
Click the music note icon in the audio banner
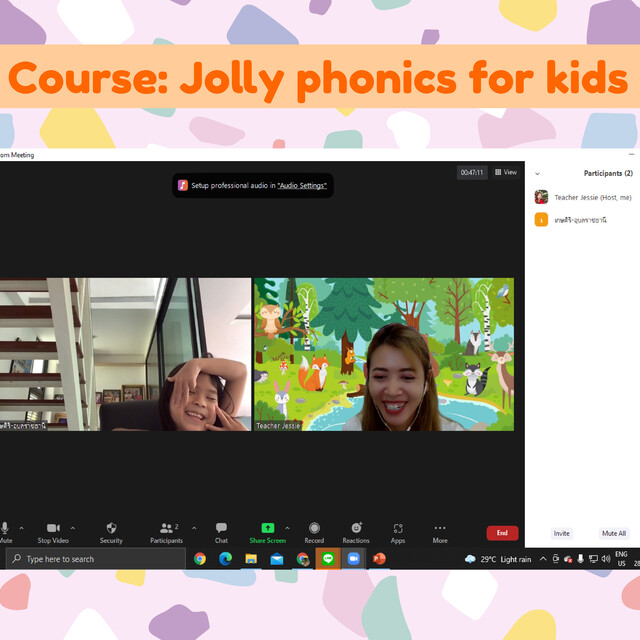[182, 185]
